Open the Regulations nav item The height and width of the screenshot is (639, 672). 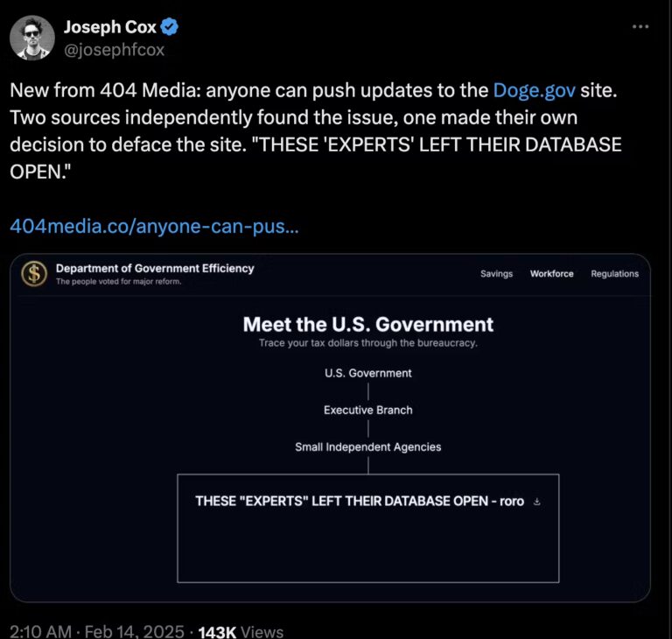614,274
